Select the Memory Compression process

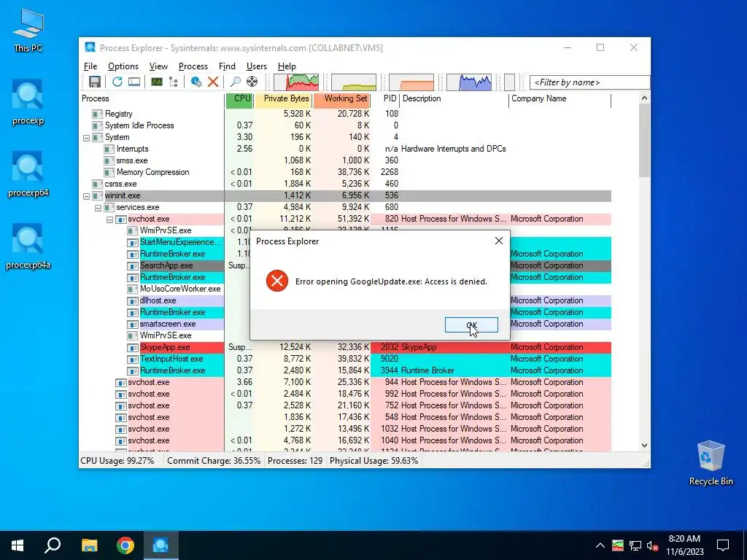click(346, 172)
